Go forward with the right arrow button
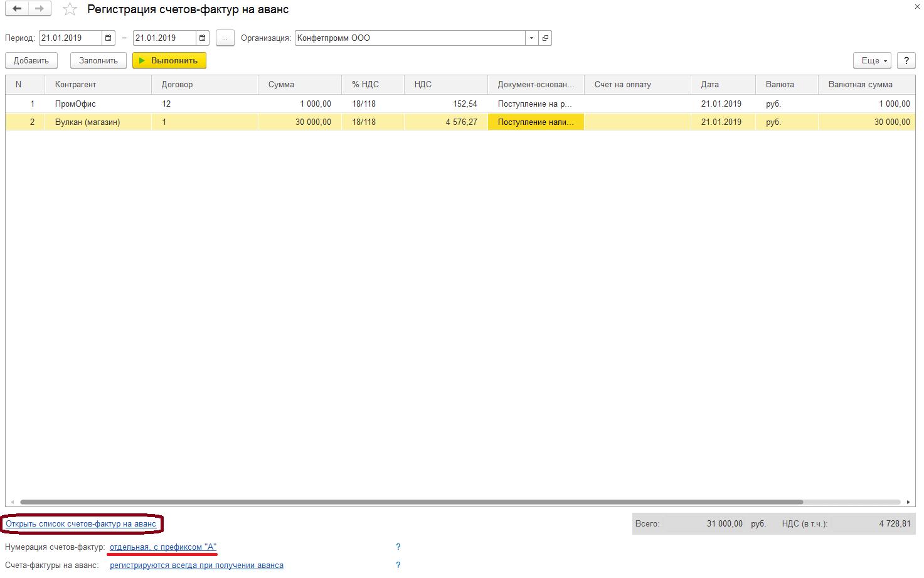Image resolution: width=924 pixels, height=578 pixels. tap(40, 9)
